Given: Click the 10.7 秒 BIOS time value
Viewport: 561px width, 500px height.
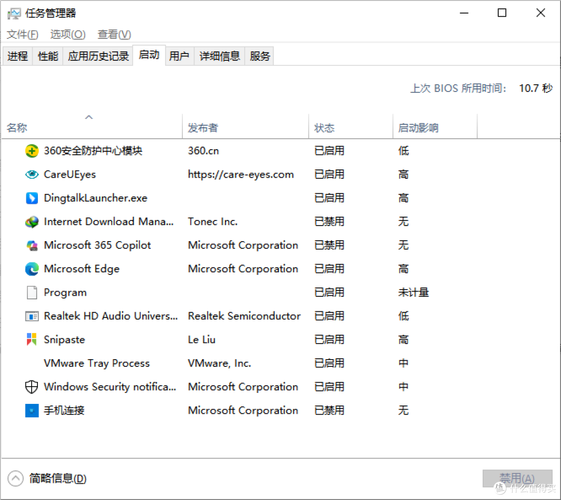Looking at the screenshot, I should [x=536, y=88].
